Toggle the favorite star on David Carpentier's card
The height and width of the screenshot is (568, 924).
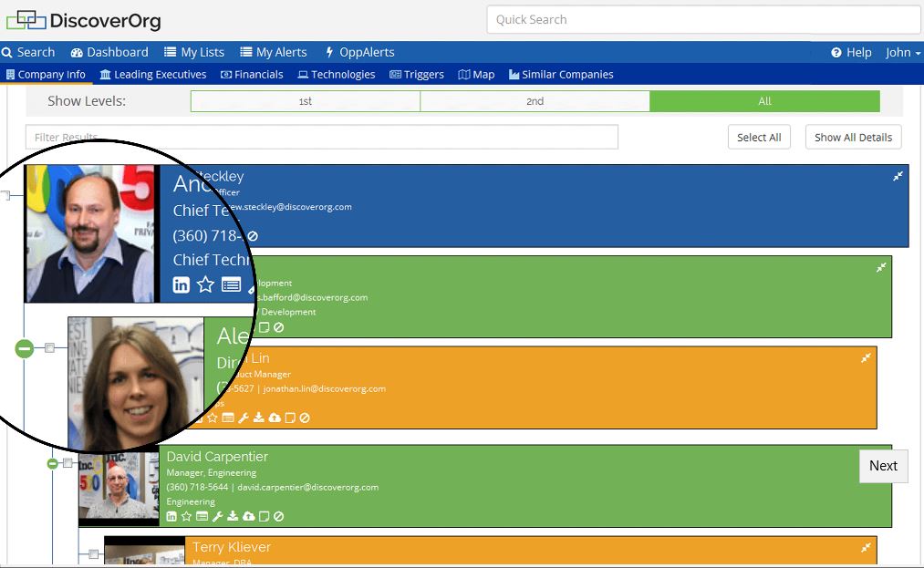click(x=186, y=516)
